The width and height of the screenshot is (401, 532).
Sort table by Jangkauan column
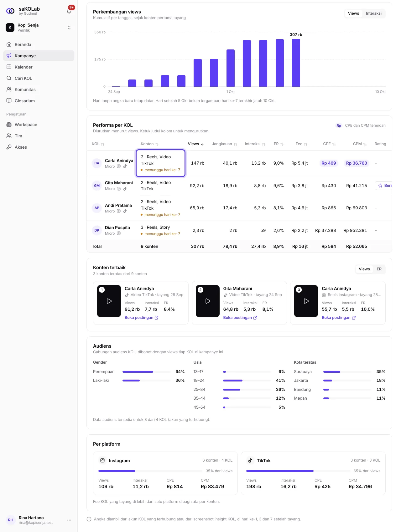225,144
